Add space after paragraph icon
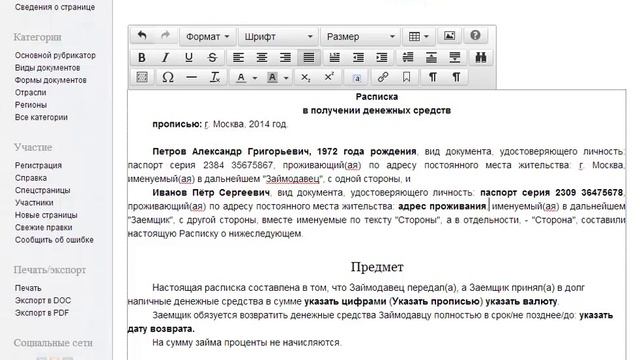640x360 pixels. click(x=455, y=58)
